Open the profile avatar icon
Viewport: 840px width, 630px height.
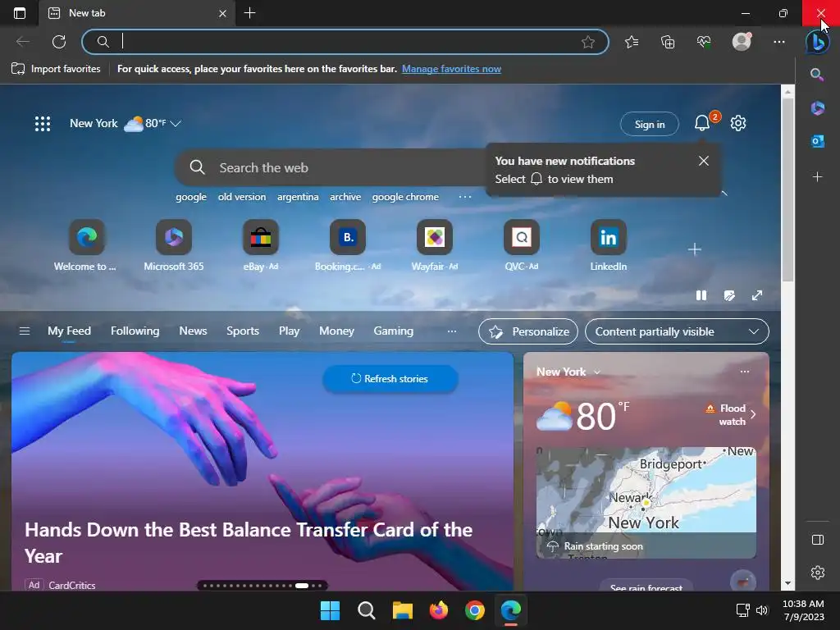click(x=742, y=42)
